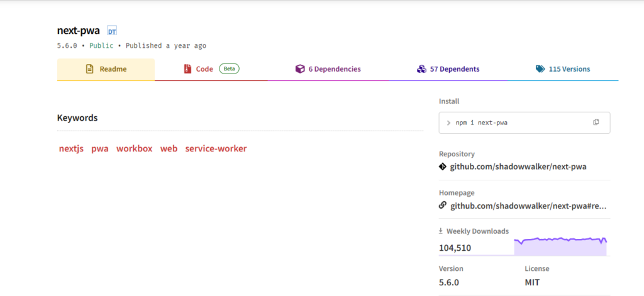This screenshot has height=296, width=644.
Task: Click the Code archive file icon
Action: (187, 69)
